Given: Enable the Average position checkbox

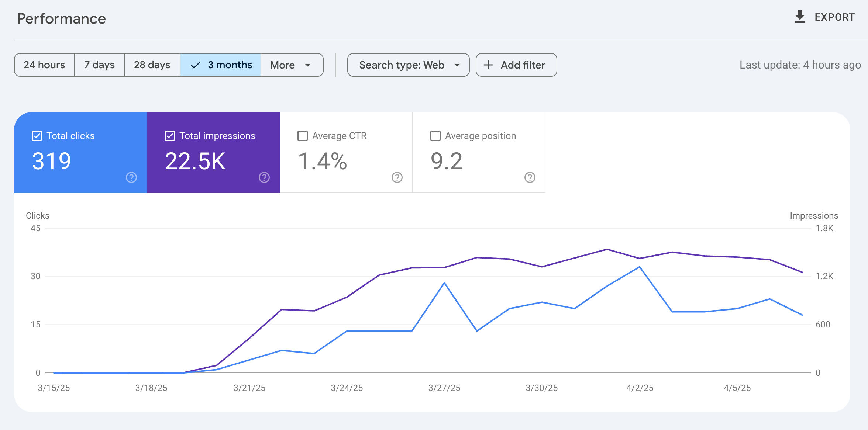Looking at the screenshot, I should (x=434, y=135).
